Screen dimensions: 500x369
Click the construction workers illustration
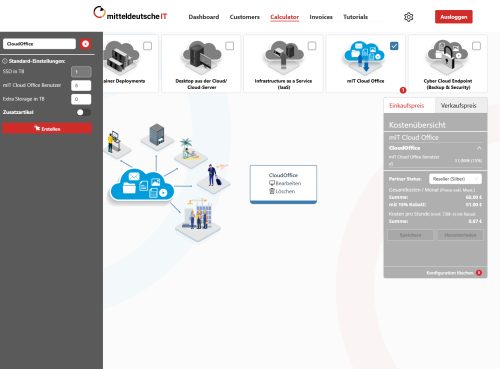coord(198,219)
